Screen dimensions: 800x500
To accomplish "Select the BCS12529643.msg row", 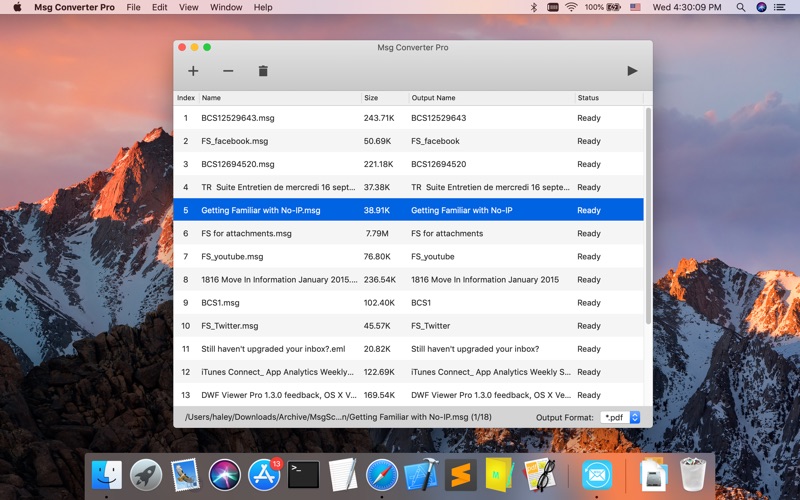I will point(408,118).
